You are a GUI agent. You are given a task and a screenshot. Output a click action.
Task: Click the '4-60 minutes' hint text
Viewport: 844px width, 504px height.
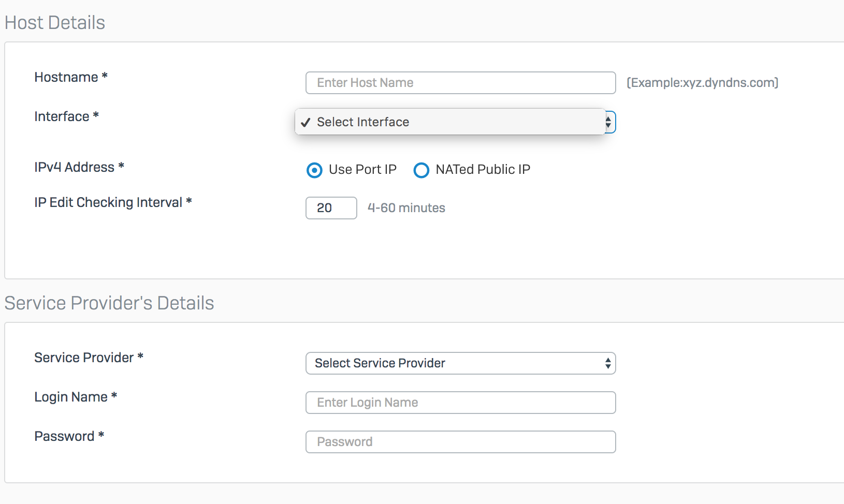coord(406,208)
